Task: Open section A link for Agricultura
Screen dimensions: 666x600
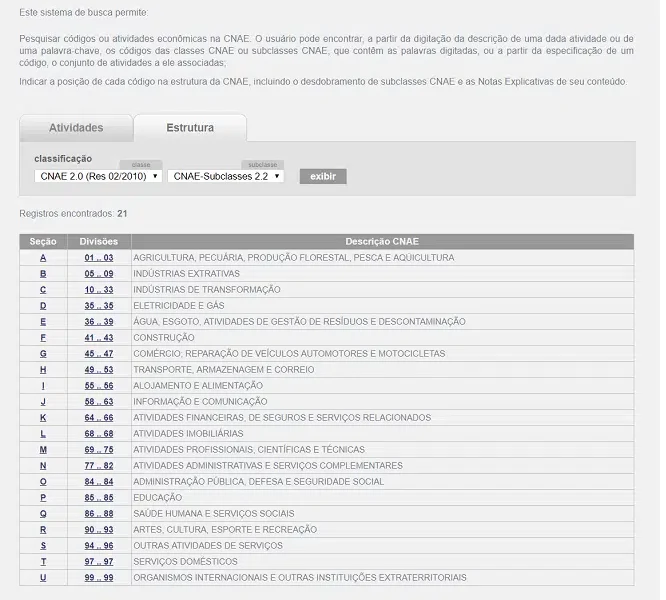Action: (x=43, y=258)
